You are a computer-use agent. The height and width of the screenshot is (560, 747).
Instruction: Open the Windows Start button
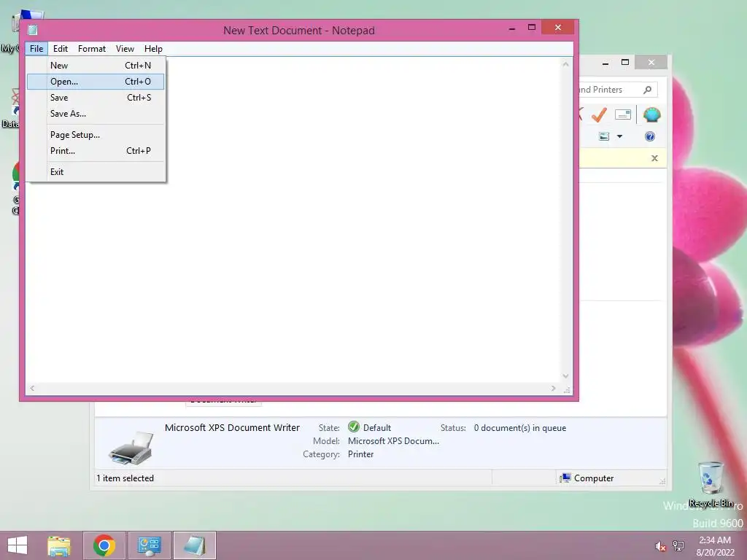[x=18, y=545]
